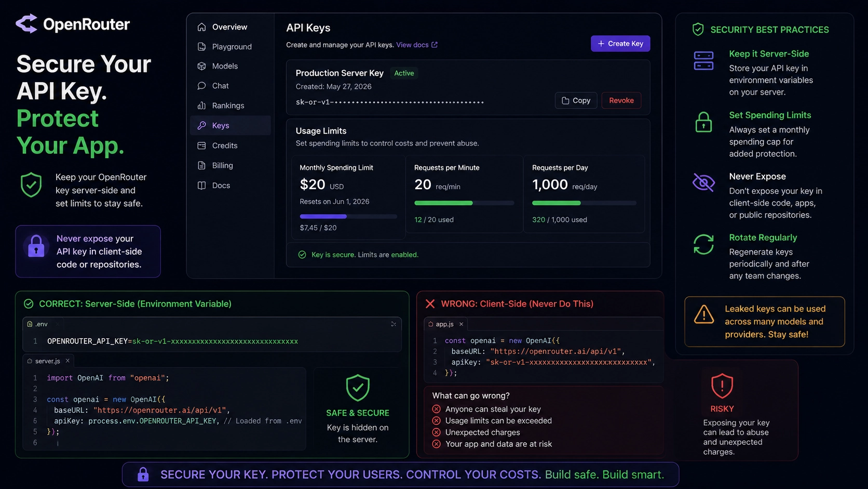Select the .env file tab

coord(37,324)
